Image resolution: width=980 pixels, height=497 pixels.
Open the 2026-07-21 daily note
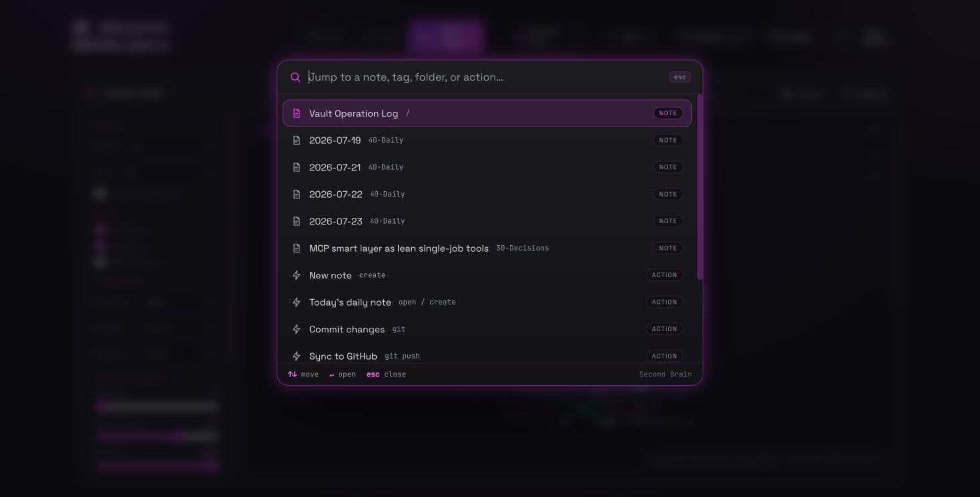(x=487, y=167)
